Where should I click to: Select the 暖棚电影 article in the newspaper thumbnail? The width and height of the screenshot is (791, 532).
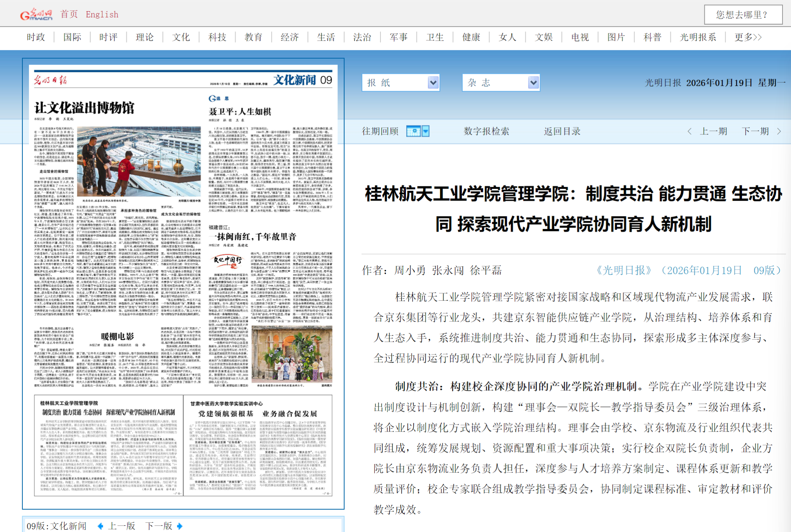pyautogui.click(x=117, y=336)
